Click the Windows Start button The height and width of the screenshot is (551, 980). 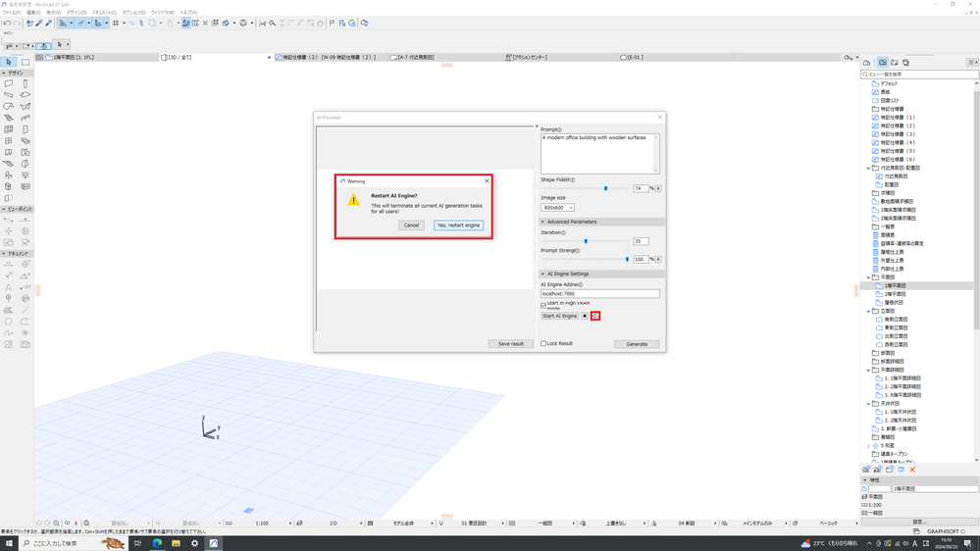9,543
